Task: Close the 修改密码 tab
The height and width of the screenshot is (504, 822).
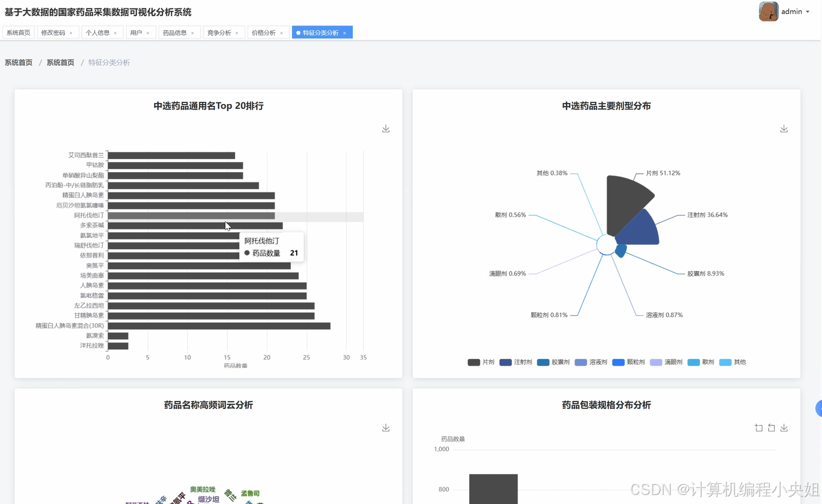Action: [71, 33]
